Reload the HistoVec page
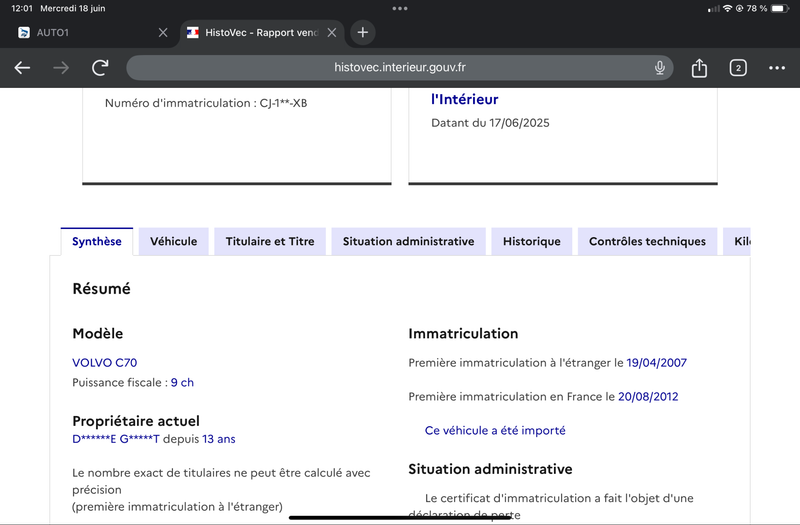 [x=100, y=67]
